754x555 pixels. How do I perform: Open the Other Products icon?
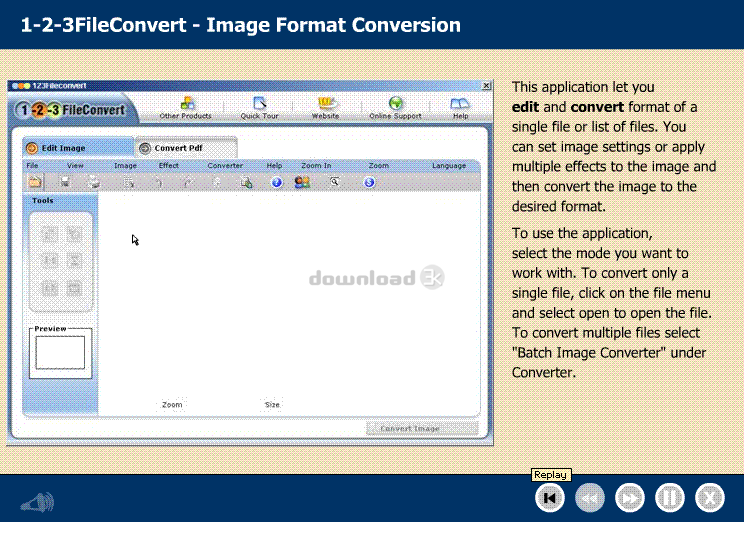coord(187,103)
